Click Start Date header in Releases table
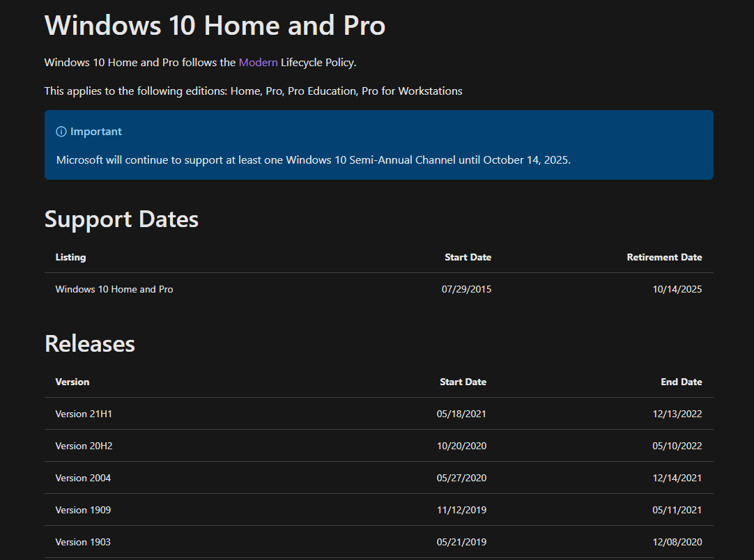 (x=463, y=382)
